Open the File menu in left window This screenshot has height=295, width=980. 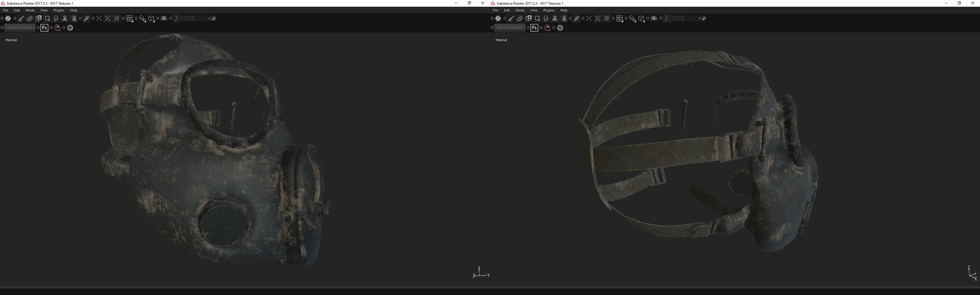[6, 10]
